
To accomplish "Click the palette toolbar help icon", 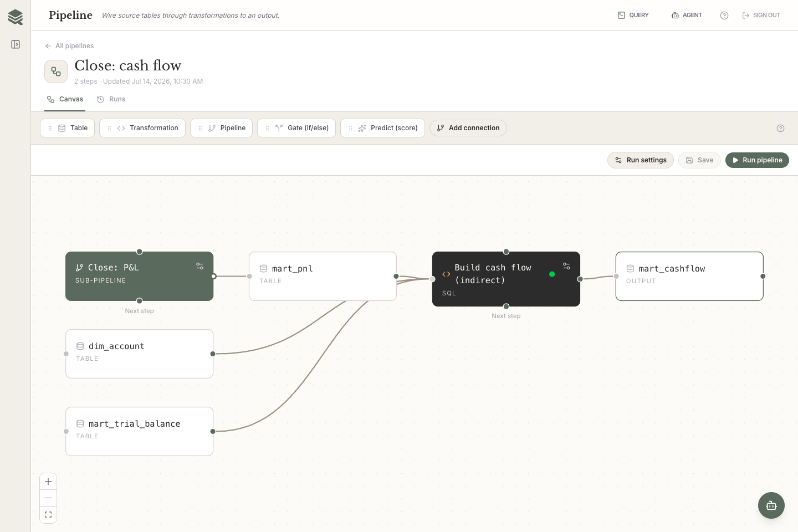I will (x=780, y=128).
